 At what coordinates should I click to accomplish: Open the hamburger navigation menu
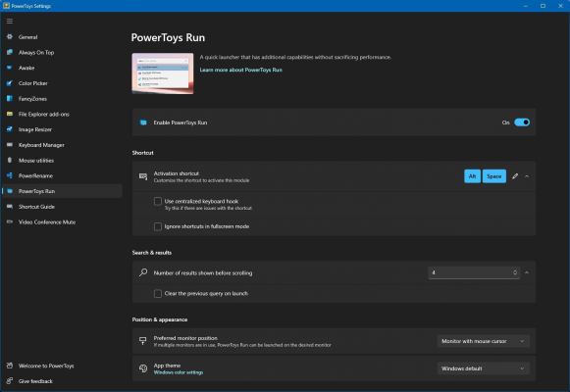point(10,21)
